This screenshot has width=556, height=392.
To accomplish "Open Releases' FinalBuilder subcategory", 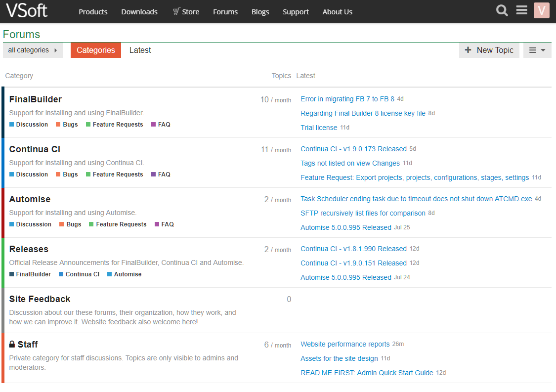I will point(30,274).
